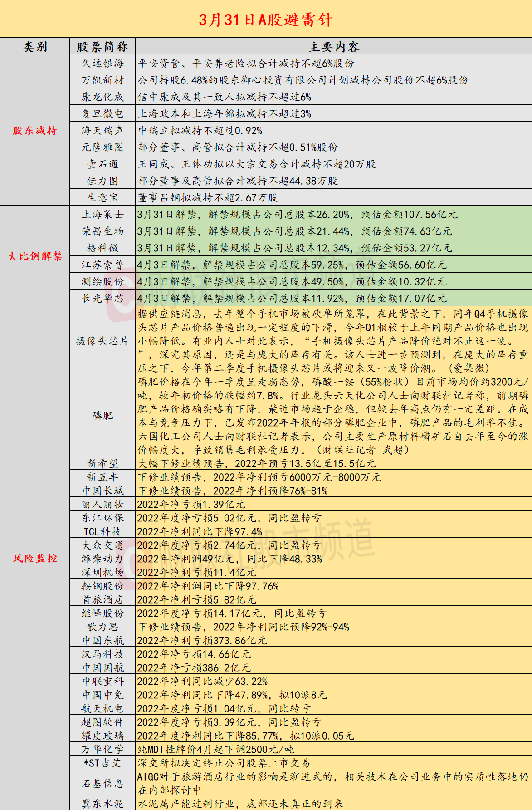Click 中国国航 result 净亏损386.2亿元
This screenshot has height=810, width=532.
[194, 668]
